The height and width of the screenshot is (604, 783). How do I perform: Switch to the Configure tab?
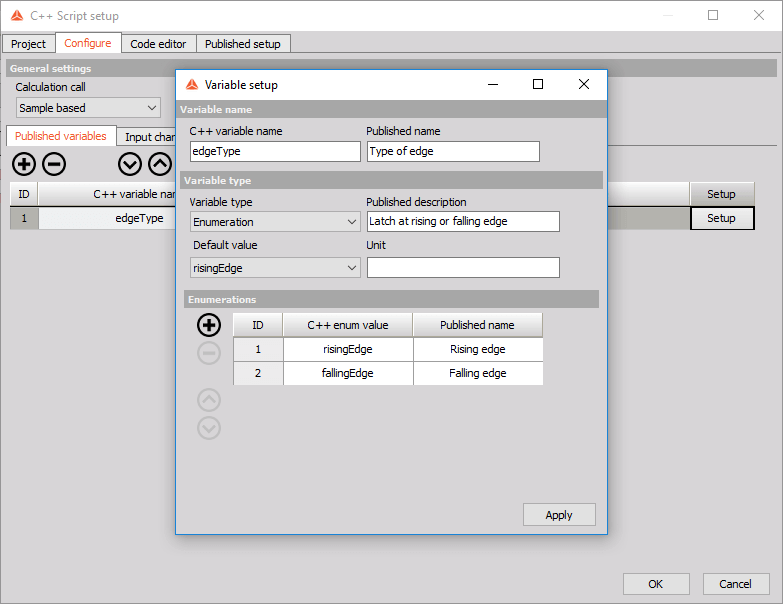[x=88, y=43]
